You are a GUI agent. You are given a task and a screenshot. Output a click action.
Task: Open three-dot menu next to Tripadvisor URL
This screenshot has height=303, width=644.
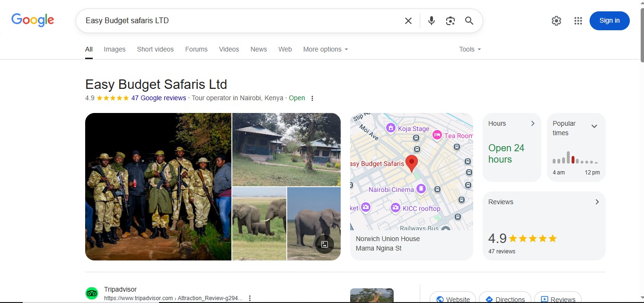[x=250, y=298]
